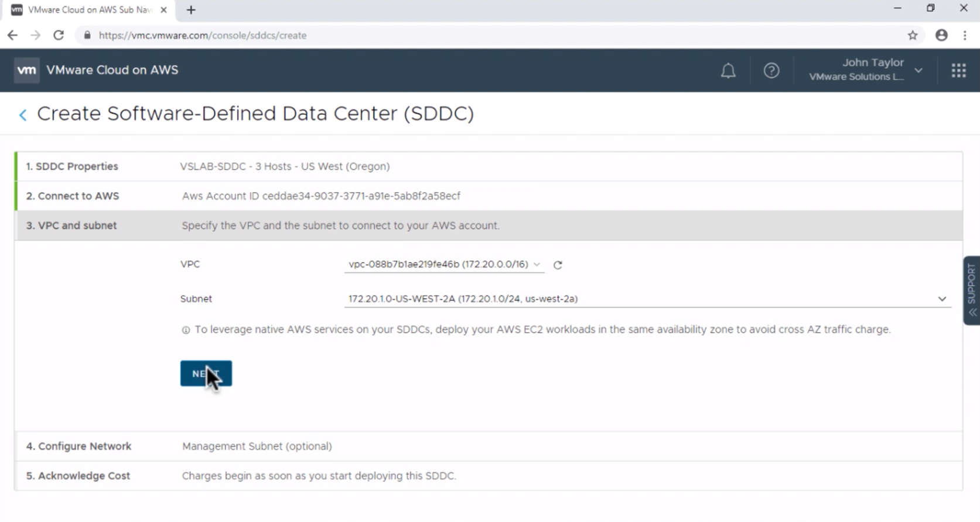Refresh the VPC list

click(558, 265)
